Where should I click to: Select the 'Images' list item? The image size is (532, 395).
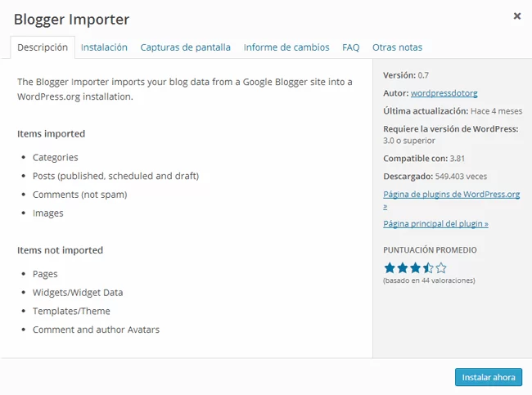click(x=47, y=213)
